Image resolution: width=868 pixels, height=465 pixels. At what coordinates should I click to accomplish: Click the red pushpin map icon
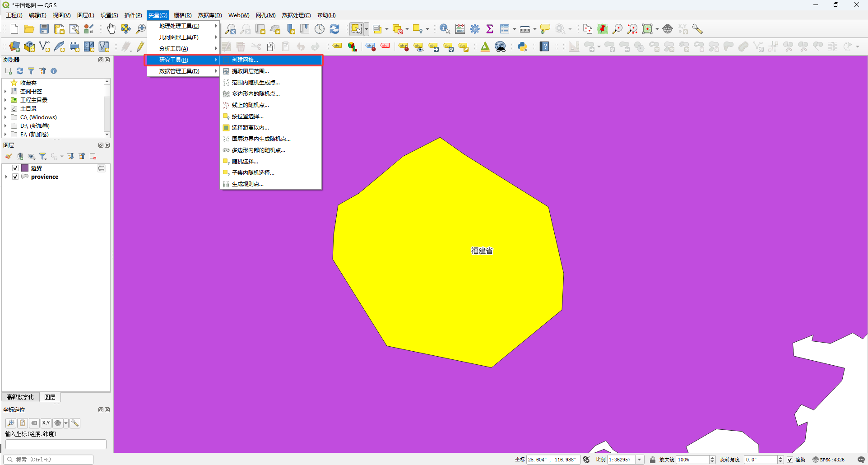tap(603, 29)
